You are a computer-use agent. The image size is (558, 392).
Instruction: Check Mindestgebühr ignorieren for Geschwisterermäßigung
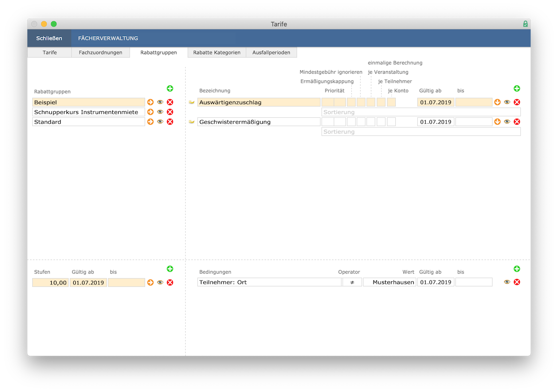click(361, 122)
